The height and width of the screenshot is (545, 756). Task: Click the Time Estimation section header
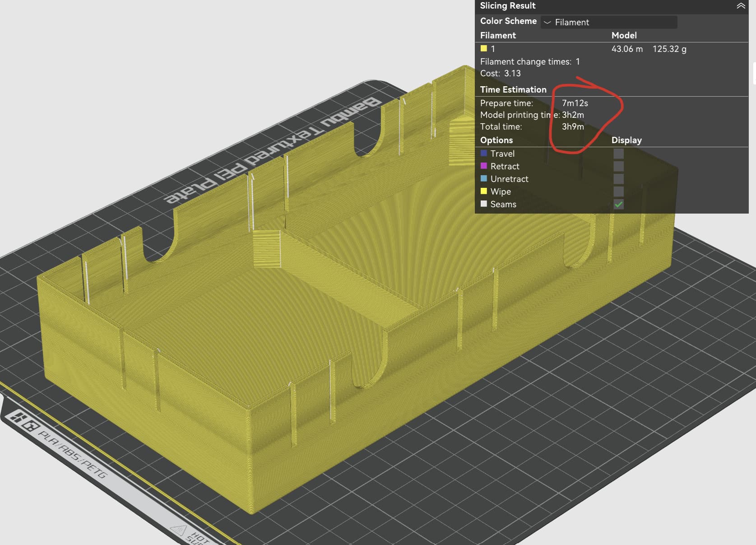pos(513,89)
